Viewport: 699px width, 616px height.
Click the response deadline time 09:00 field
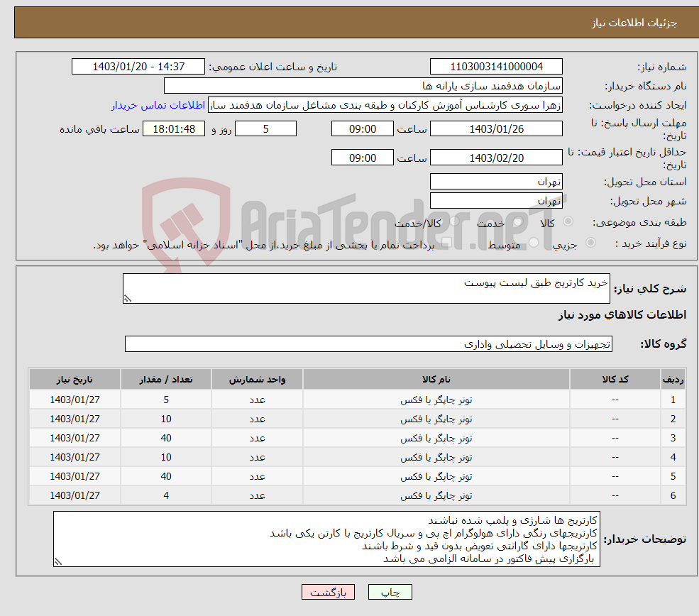pyautogui.click(x=363, y=129)
